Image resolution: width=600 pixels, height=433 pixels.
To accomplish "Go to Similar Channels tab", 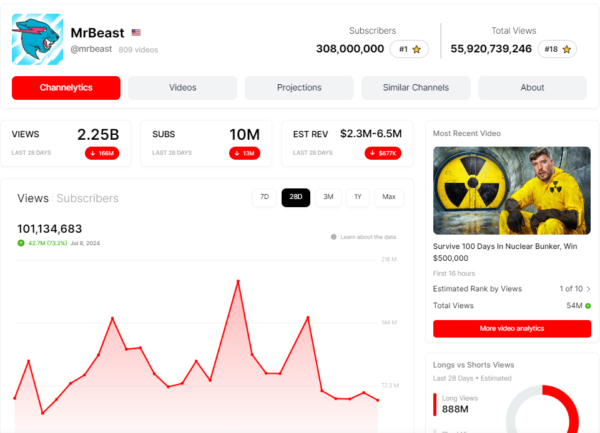I will [416, 88].
